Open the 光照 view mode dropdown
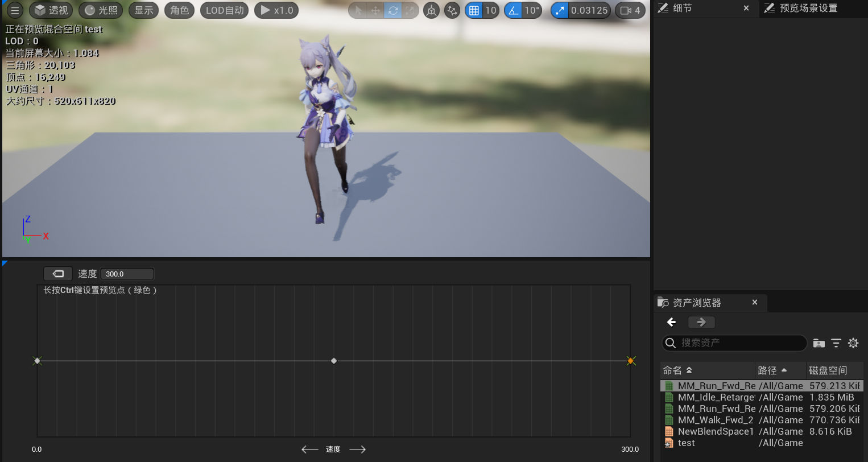Image resolution: width=868 pixels, height=462 pixels. 101,10
